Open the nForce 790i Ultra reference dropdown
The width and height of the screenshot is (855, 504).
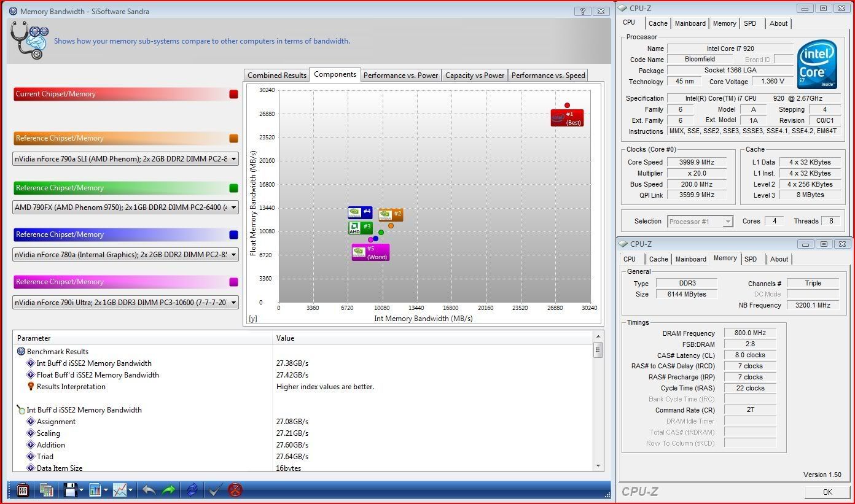point(125,302)
